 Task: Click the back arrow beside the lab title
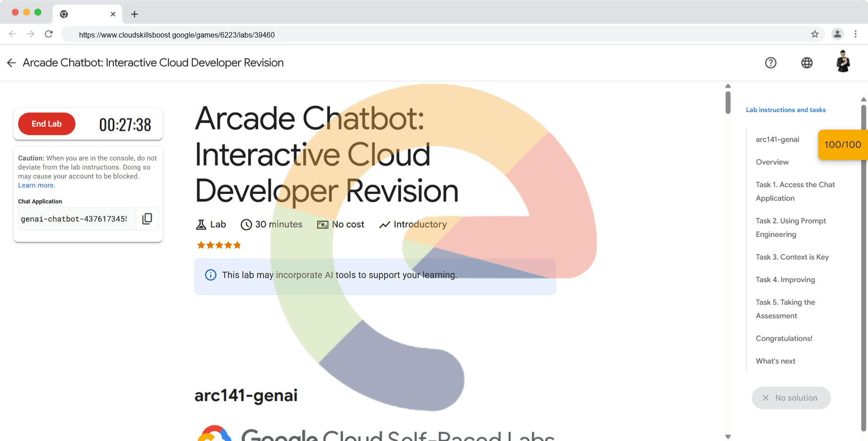(12, 63)
